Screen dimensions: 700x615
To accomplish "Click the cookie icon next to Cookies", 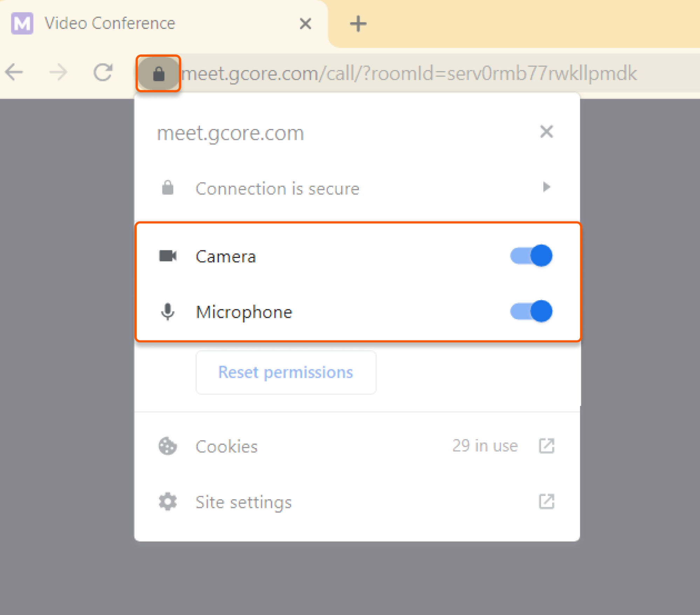I will tap(167, 446).
